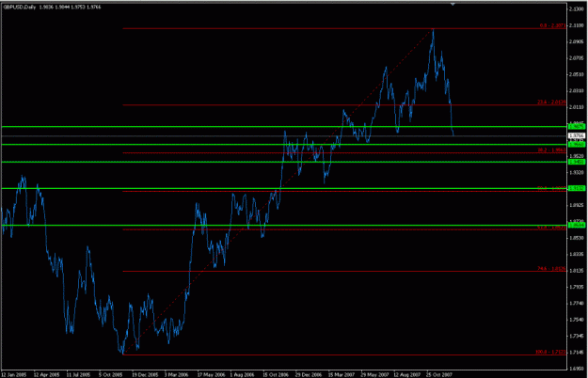Click the 2.0905 price scale value
The image size is (588, 378).
coord(576,41)
